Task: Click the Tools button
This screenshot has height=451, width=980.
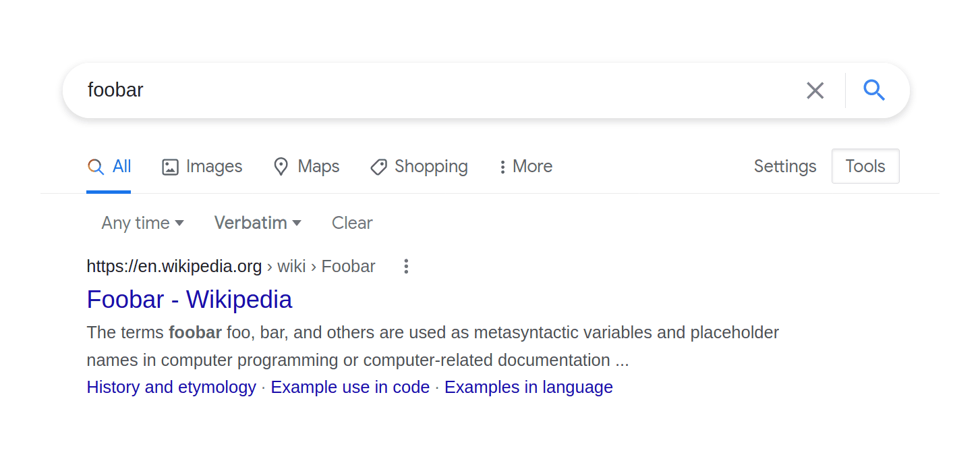Action: (x=865, y=166)
